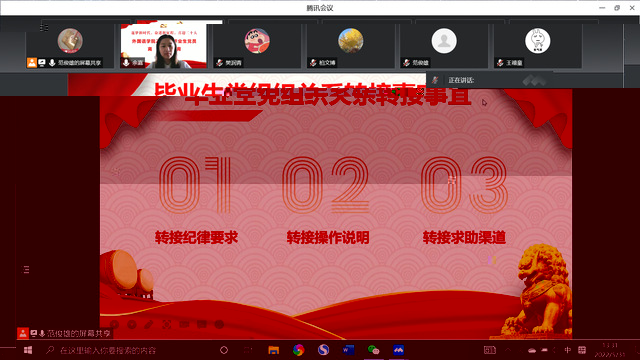The image size is (640, 360).
Task: Click cloud icon in system tray
Action: [x=532, y=350]
